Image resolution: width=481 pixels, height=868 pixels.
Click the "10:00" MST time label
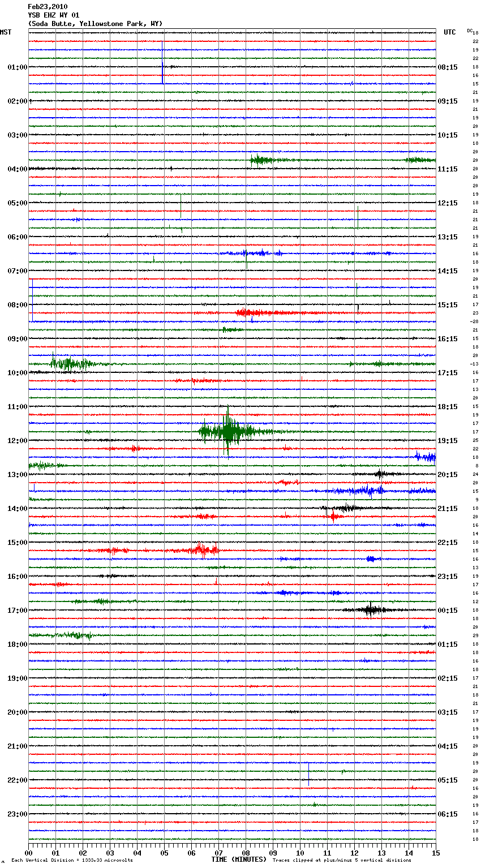[18, 373]
